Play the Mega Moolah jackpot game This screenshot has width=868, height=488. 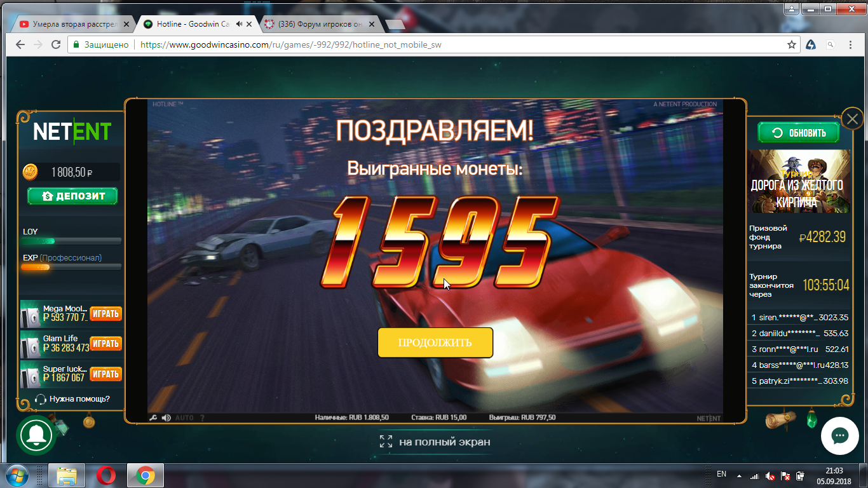105,313
